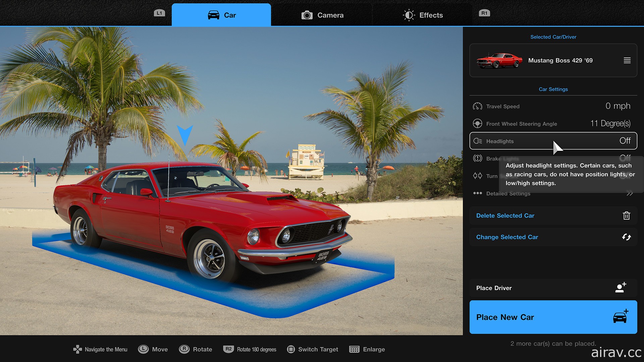Click the Headlights settings icon
Image resolution: width=644 pixels, height=362 pixels.
[x=479, y=141]
